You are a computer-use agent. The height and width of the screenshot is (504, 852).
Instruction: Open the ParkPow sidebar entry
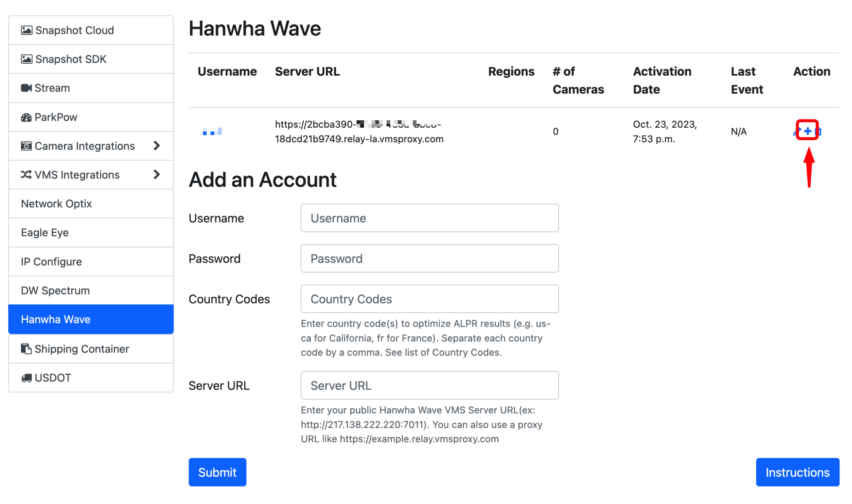click(91, 117)
